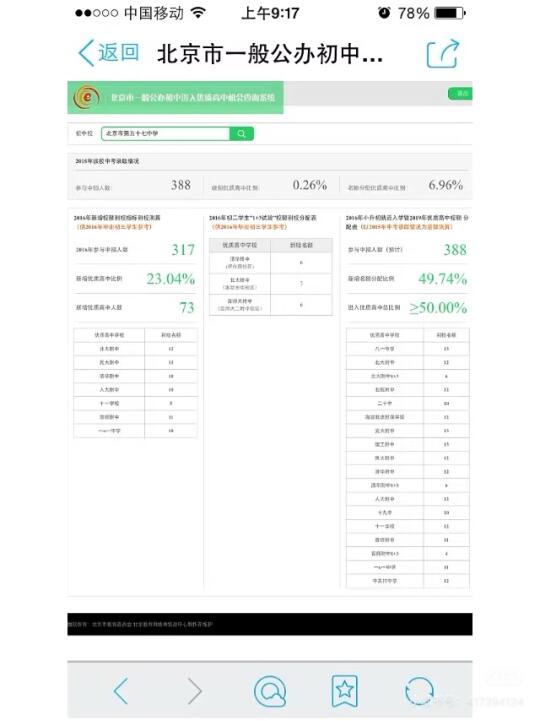Viewport: 540px width, 721px height.
Task: Go to previous page with left arrow
Action: point(121,690)
